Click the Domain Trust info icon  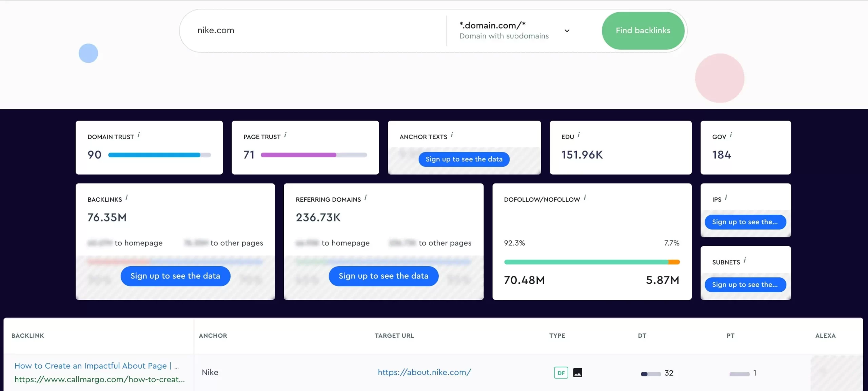[139, 135]
